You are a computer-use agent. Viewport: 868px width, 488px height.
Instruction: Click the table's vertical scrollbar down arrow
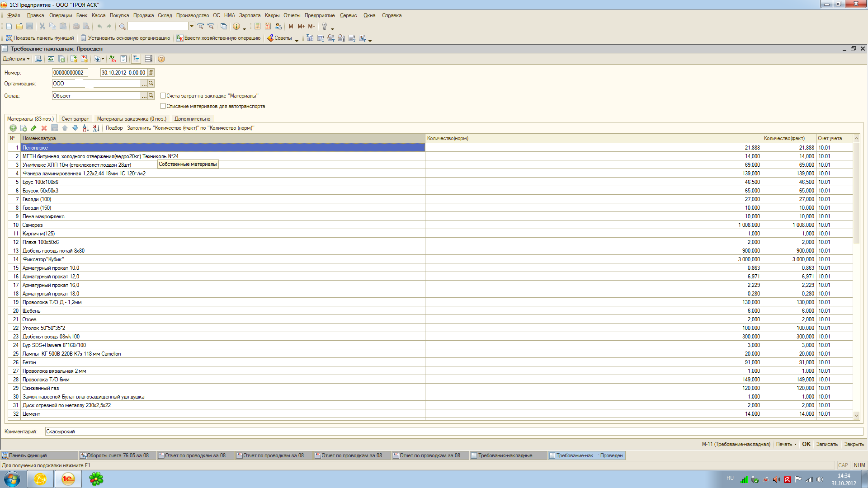point(856,415)
